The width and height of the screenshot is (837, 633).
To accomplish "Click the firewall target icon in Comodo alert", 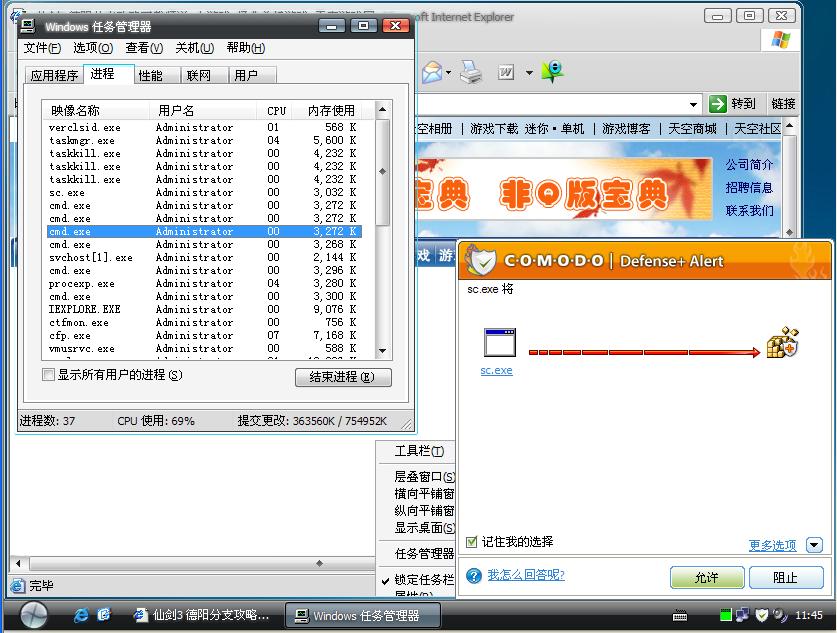I will [x=782, y=342].
